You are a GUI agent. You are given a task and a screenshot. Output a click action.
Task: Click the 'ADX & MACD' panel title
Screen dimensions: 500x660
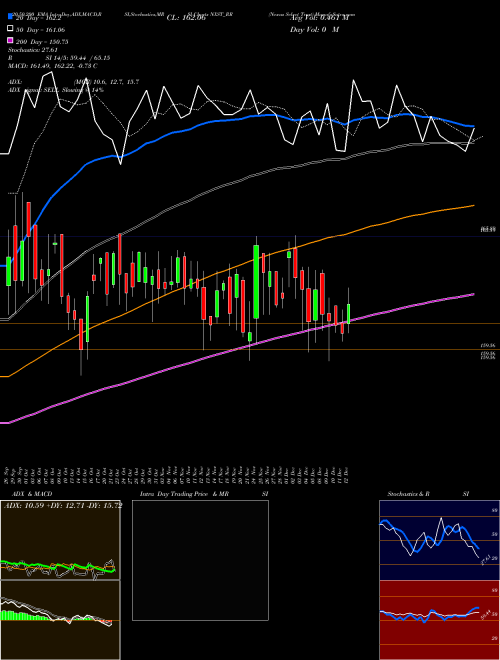[32, 494]
